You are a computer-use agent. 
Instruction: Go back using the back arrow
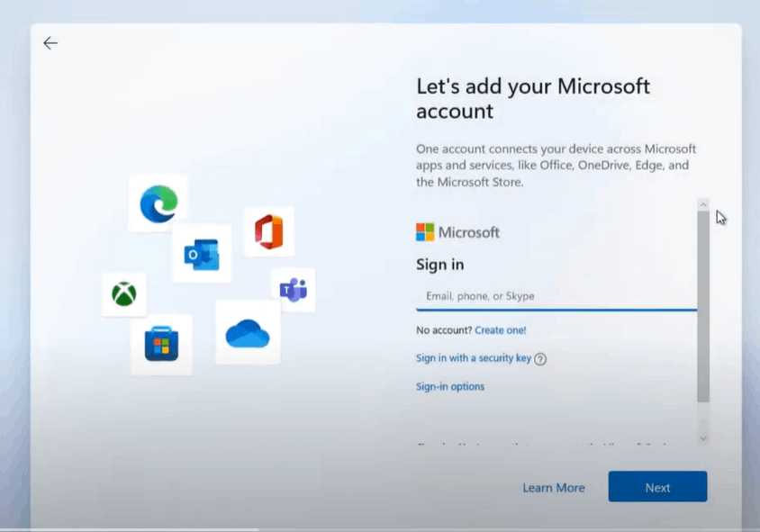(50, 43)
